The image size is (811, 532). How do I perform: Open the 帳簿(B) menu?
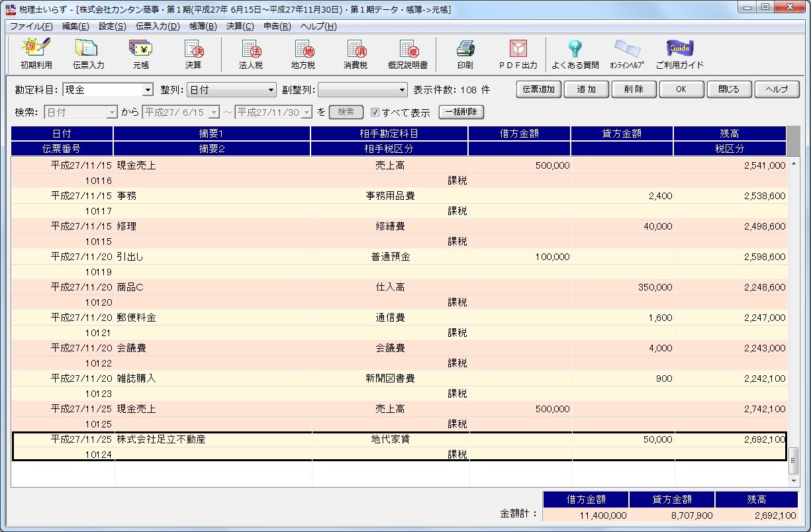203,26
